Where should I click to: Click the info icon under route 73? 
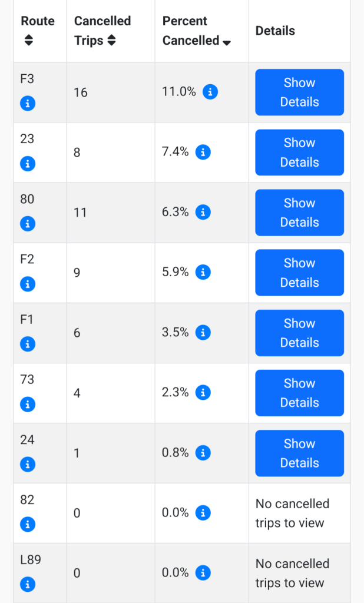(x=28, y=405)
